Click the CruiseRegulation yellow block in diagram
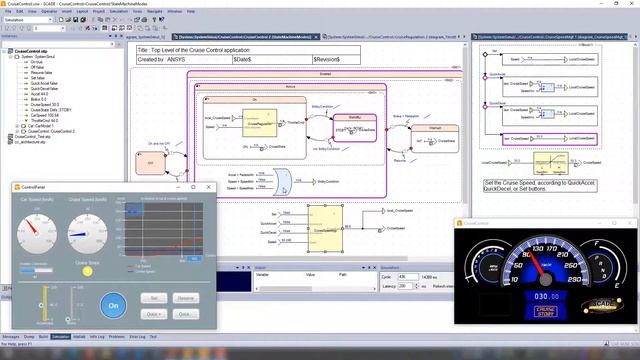This screenshot has width=640, height=360. tap(260, 123)
